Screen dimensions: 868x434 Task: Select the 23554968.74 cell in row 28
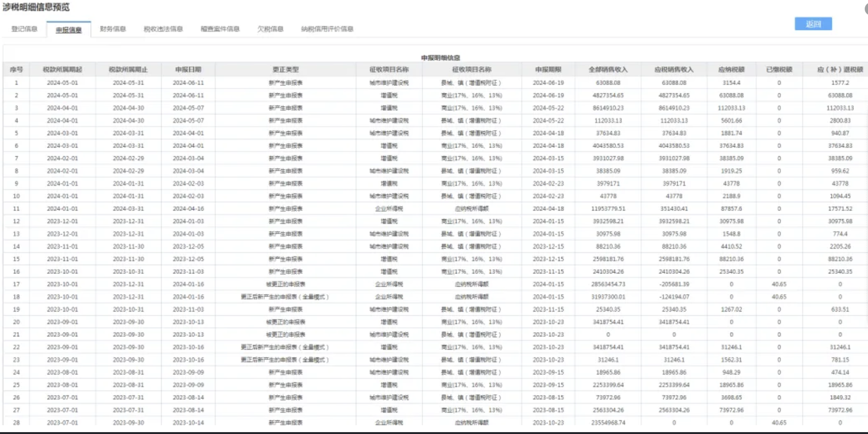coord(608,423)
